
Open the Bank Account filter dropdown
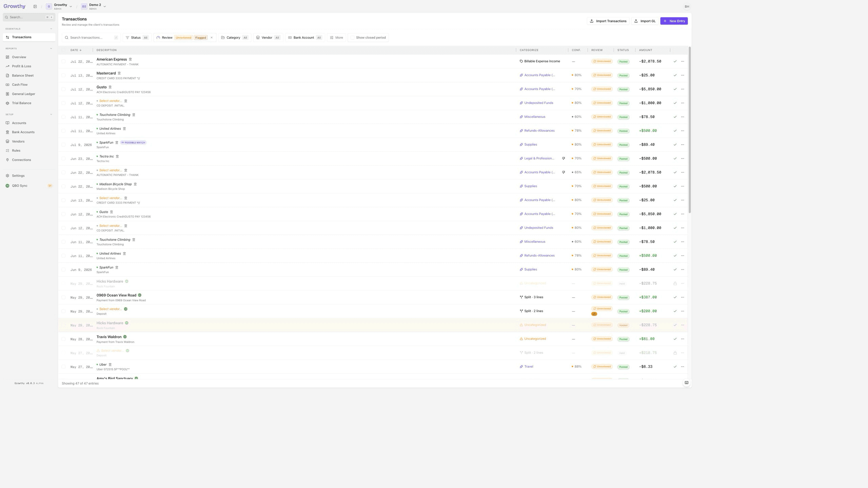(305, 38)
